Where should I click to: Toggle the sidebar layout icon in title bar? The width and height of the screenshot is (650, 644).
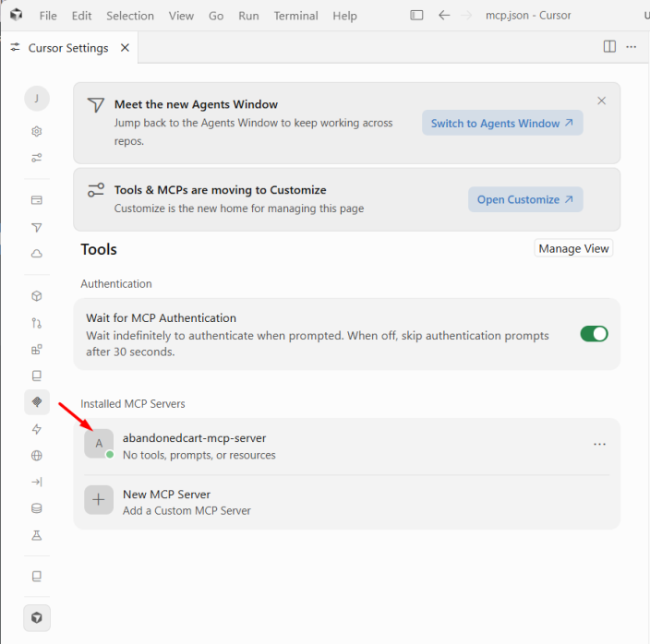click(x=416, y=16)
